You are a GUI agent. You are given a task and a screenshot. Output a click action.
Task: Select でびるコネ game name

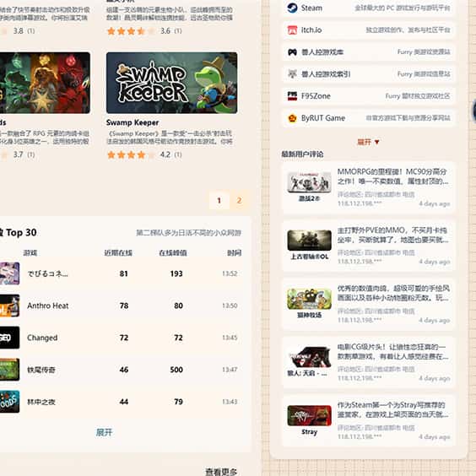coord(47,273)
